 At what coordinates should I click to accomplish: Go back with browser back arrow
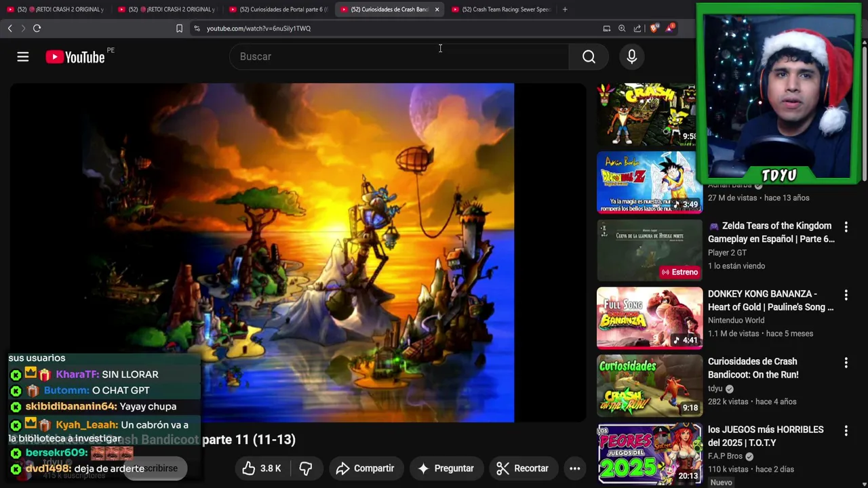(x=9, y=28)
